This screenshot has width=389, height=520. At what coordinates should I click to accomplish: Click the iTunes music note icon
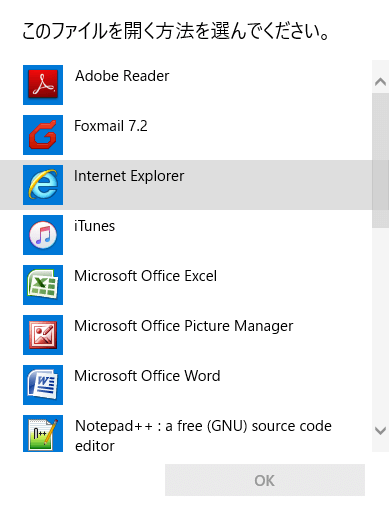43,235
